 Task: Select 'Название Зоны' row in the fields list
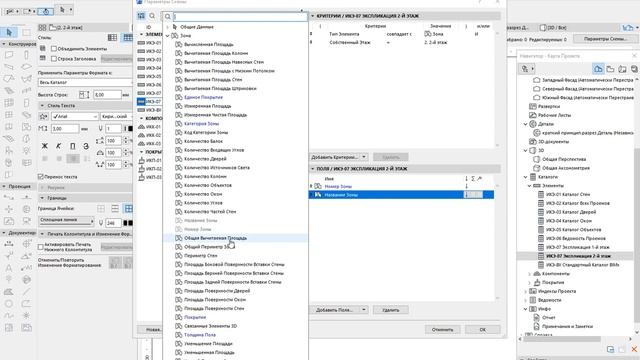pyautogui.click(x=401, y=195)
